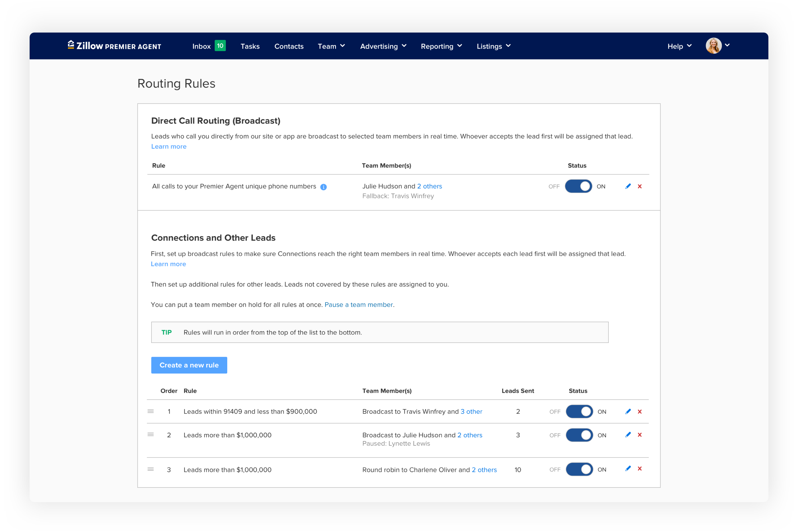Disable the Round robin to Charlene Oliver rule
Screen dimensions: 798x532
pyautogui.click(x=579, y=470)
